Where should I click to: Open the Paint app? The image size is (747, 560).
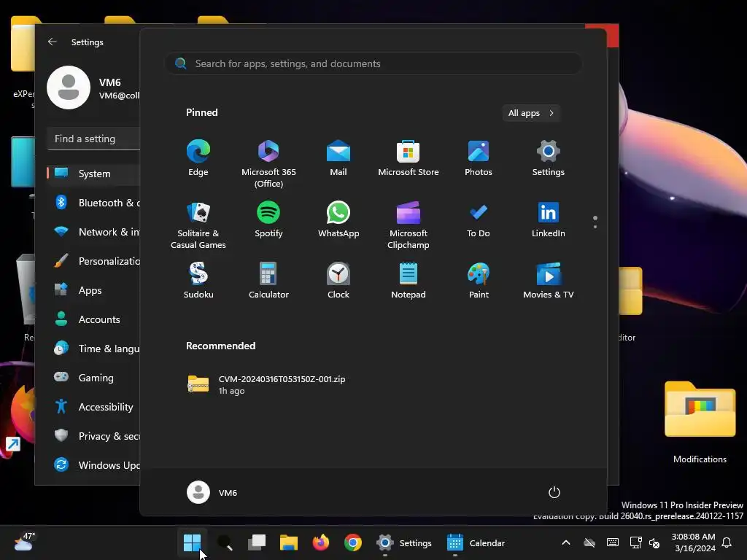click(479, 281)
